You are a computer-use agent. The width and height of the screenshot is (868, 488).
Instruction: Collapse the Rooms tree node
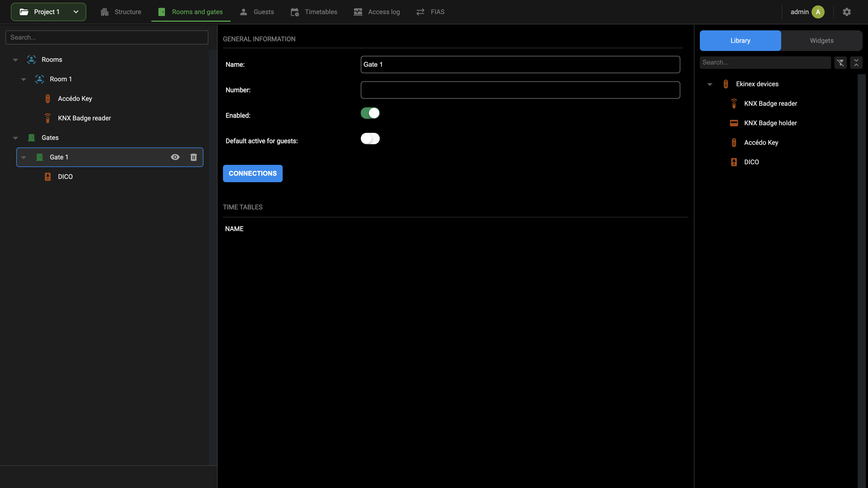15,60
